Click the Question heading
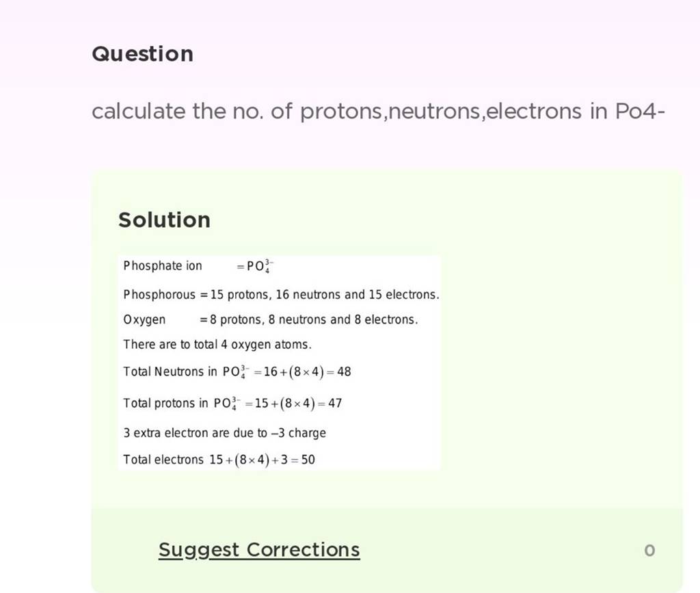Viewport: 700px width, 593px height. (x=142, y=53)
